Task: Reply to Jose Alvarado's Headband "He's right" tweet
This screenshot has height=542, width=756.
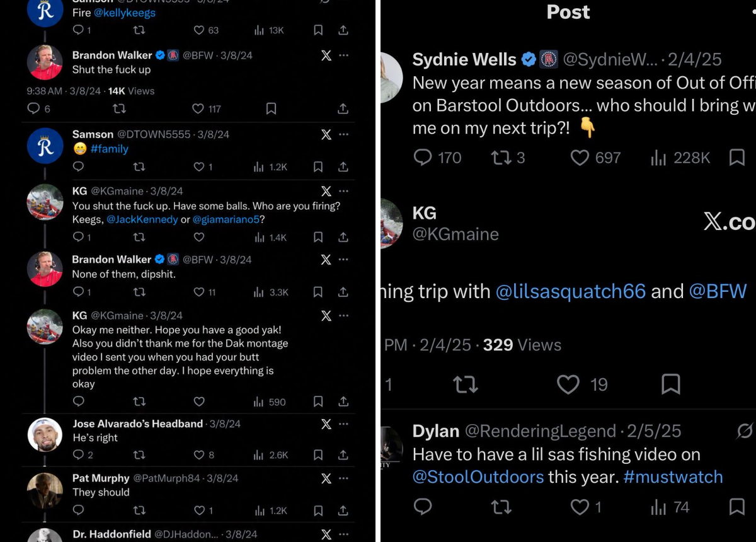Action: tap(78, 455)
